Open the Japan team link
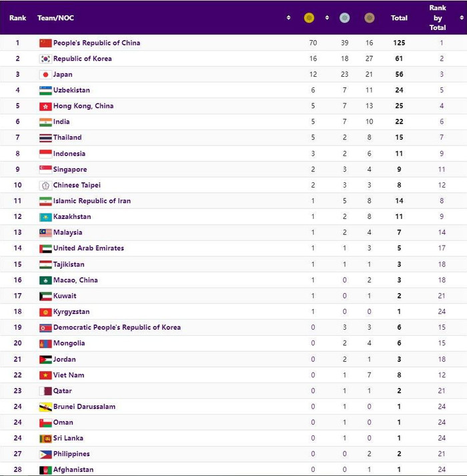The image size is (467, 476). tap(63, 74)
